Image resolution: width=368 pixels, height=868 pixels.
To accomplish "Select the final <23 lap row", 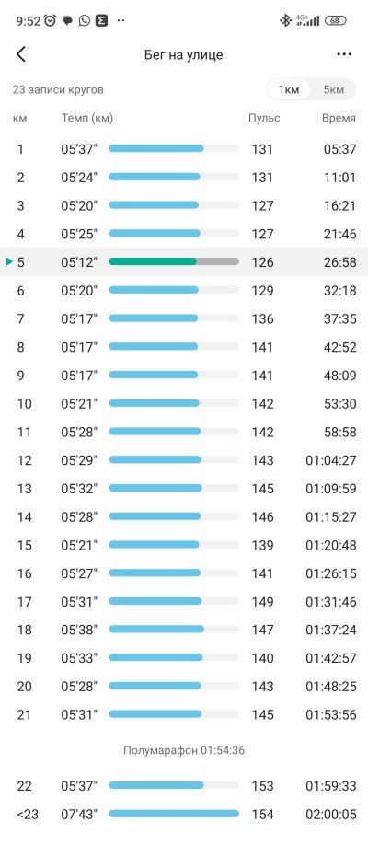I will 184,815.
